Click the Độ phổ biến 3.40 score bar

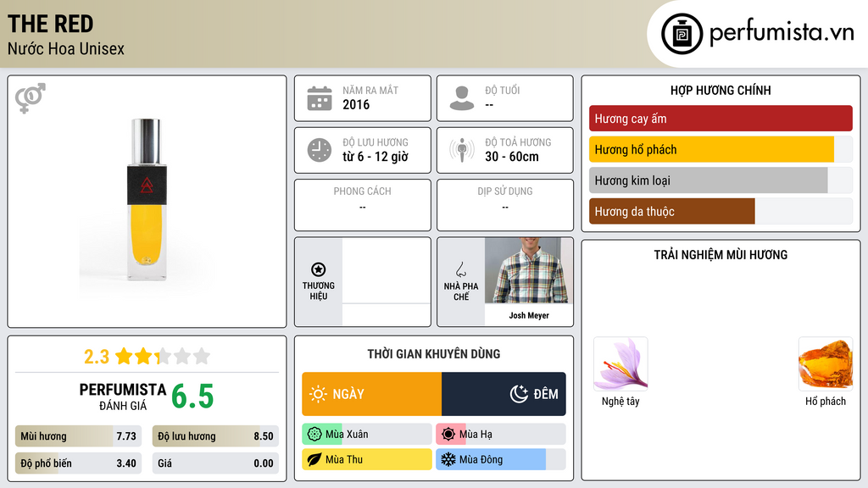coord(78,463)
